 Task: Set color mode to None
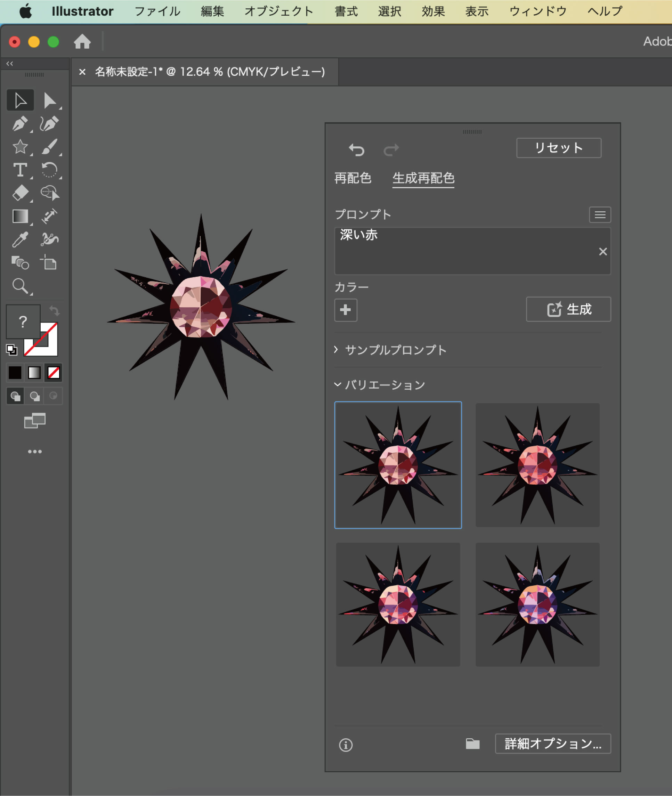(x=54, y=373)
